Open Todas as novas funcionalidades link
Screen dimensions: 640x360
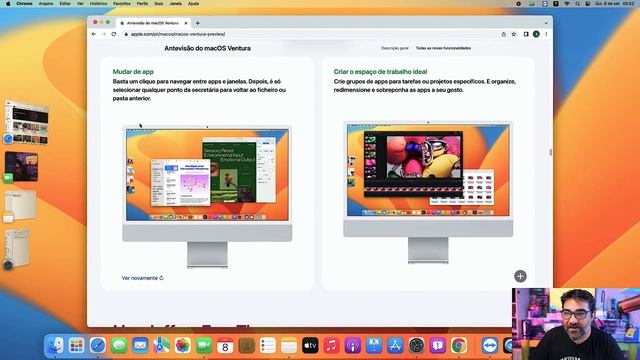[x=443, y=48]
